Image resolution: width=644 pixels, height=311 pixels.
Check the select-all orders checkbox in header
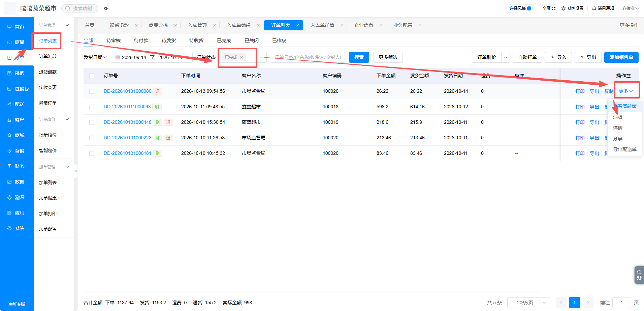click(92, 76)
